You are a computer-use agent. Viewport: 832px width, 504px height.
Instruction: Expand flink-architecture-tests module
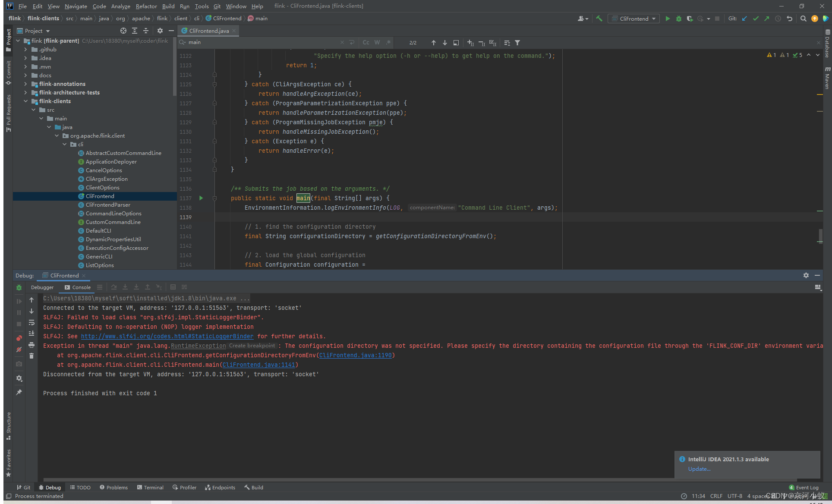25,93
